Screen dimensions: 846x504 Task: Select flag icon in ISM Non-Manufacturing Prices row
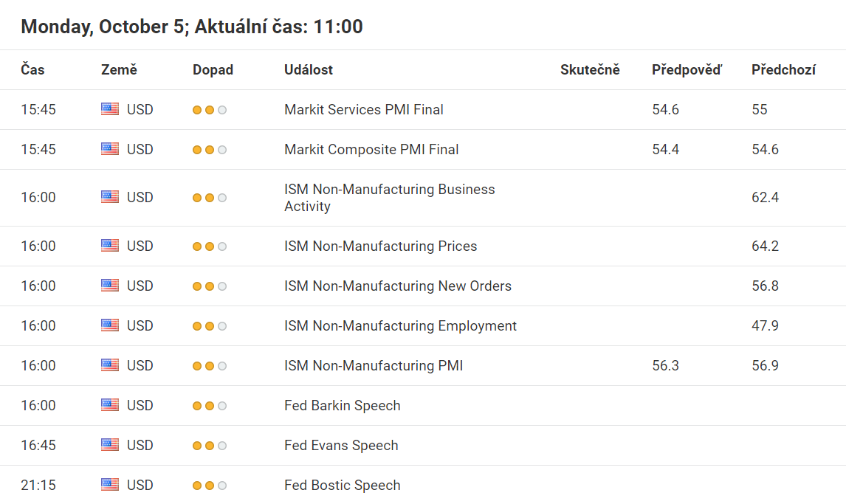[x=110, y=246]
